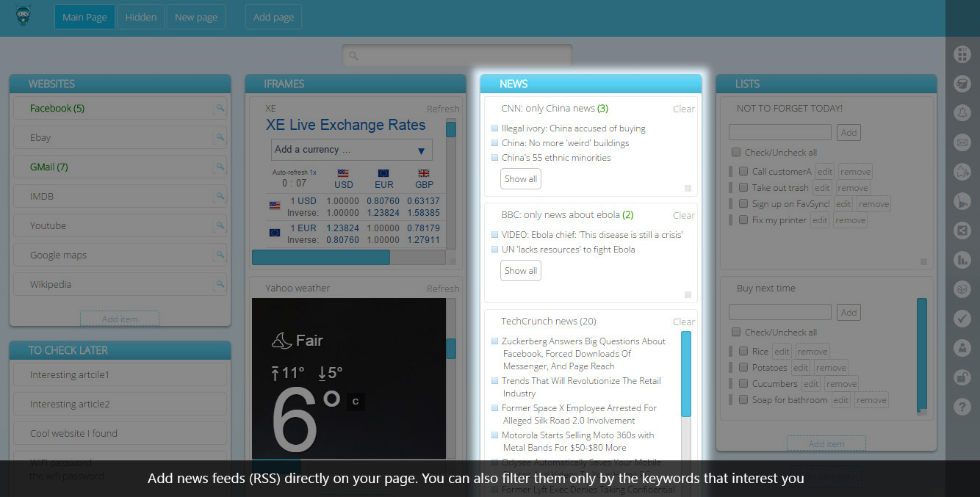Click Clear on the TechCrunch news feed
This screenshot has height=497, width=980.
click(683, 322)
